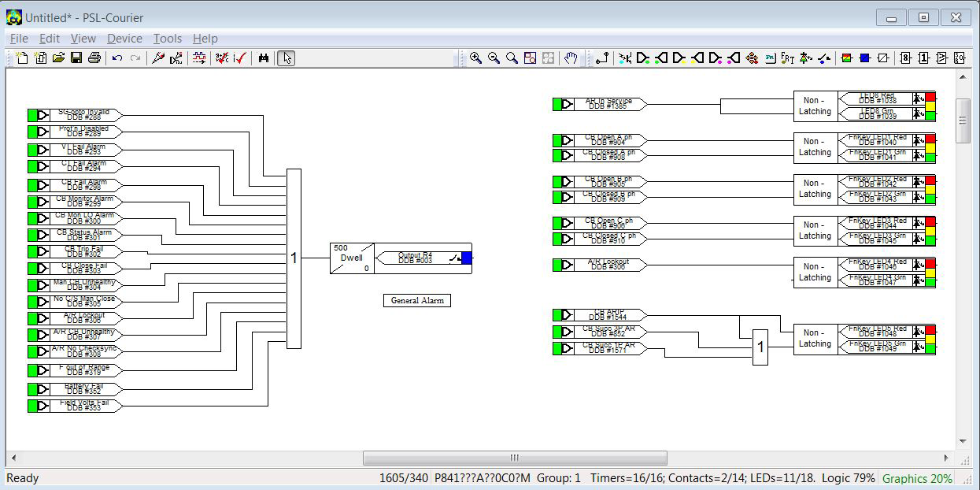Insert the LED conditioner red-green symbol

click(846, 58)
